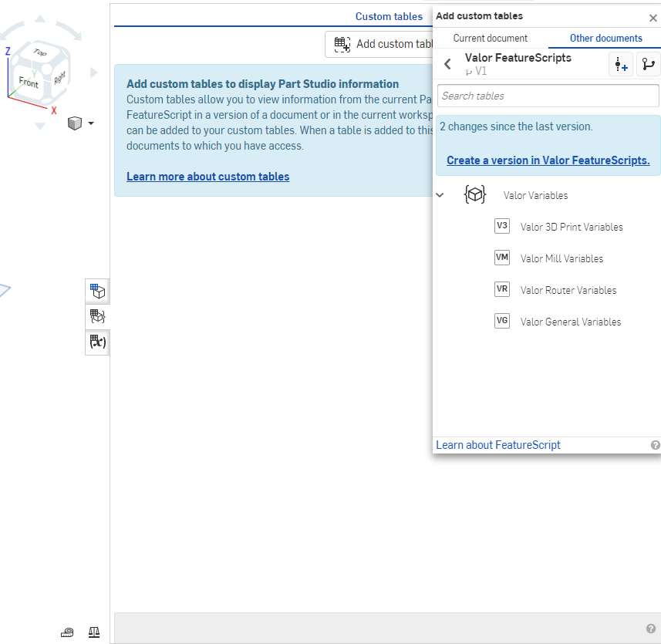Open the variable table panel icon
Viewport: 661px width, 644px height.
point(97,342)
